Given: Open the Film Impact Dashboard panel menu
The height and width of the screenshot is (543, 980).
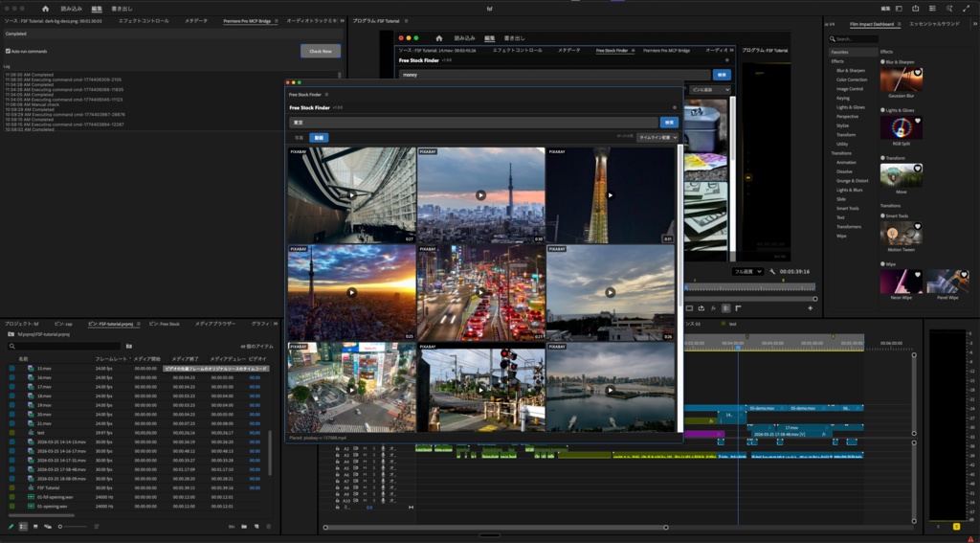Looking at the screenshot, I should pyautogui.click(x=900, y=24).
